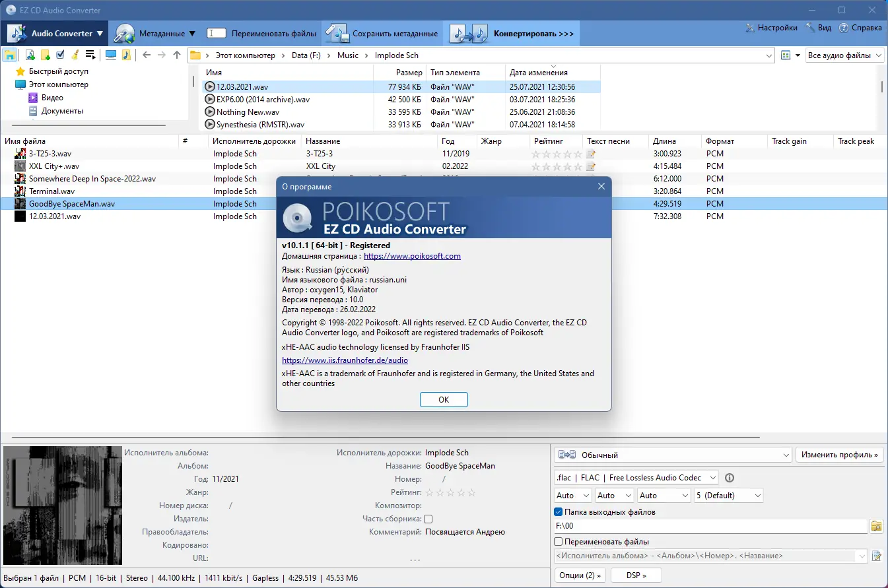Click the album cover art thumbnail
This screenshot has height=588, width=888.
[63, 506]
